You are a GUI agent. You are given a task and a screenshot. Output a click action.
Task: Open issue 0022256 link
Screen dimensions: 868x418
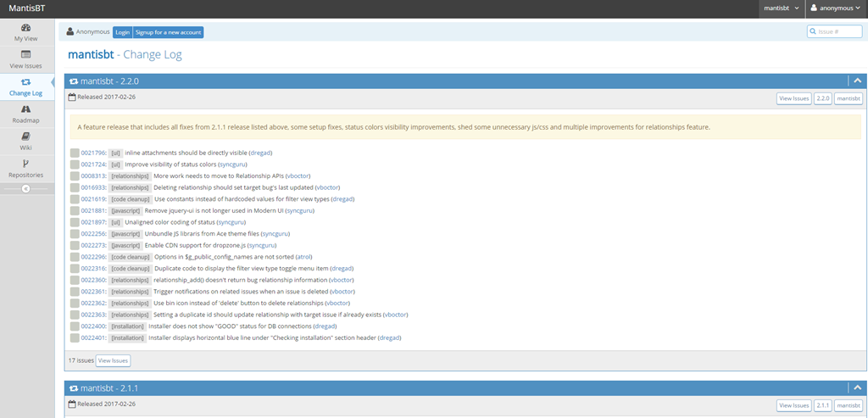pyautogui.click(x=93, y=234)
